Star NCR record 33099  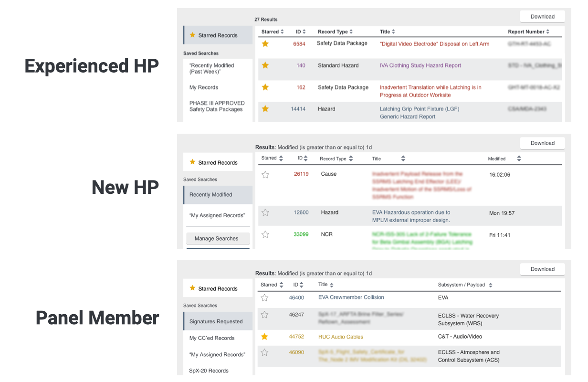click(x=265, y=234)
